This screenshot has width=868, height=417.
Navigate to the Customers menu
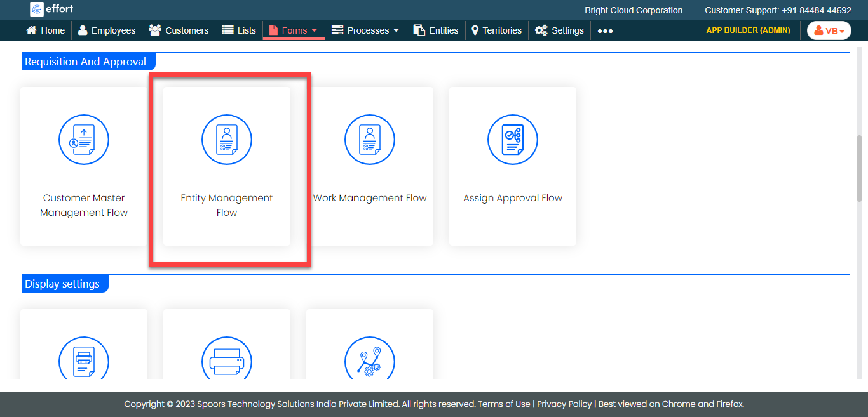pyautogui.click(x=179, y=30)
